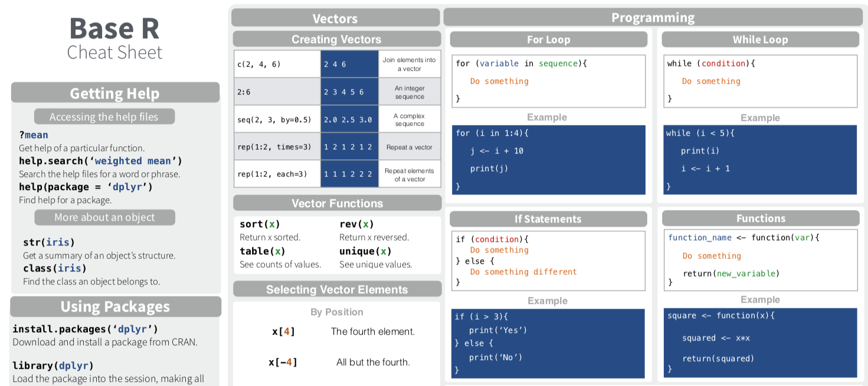The height and width of the screenshot is (386, 868).
Task: Select the 'Accessing the help files' label
Action: click(104, 117)
